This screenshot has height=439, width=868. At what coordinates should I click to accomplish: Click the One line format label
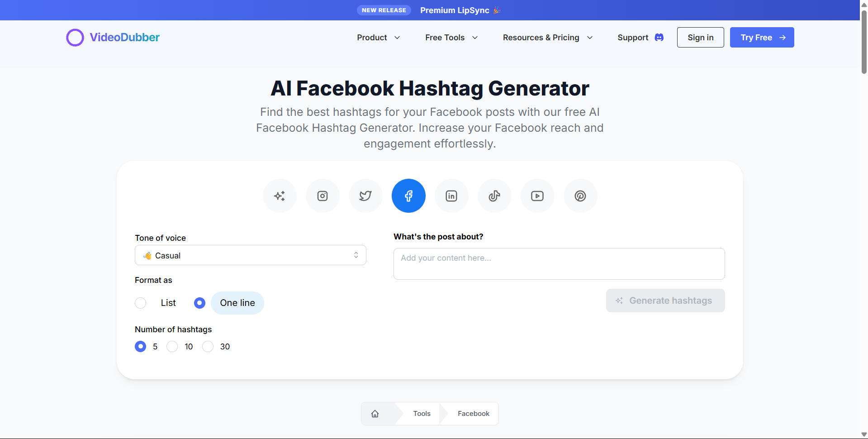coord(237,303)
